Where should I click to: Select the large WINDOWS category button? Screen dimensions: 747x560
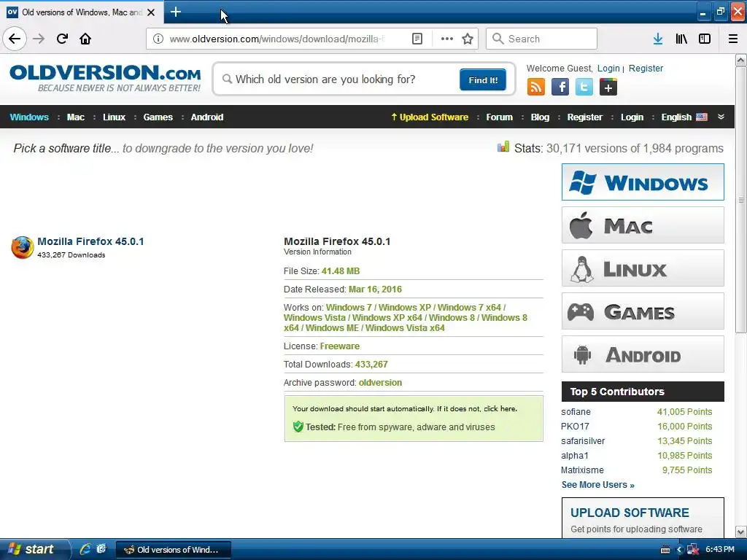pos(643,182)
